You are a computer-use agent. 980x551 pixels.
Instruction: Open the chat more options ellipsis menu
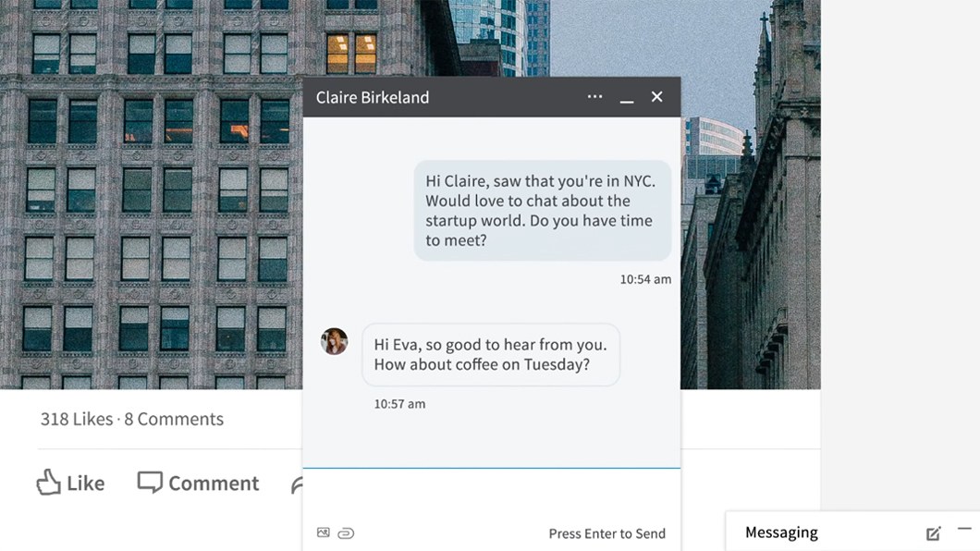tap(594, 97)
